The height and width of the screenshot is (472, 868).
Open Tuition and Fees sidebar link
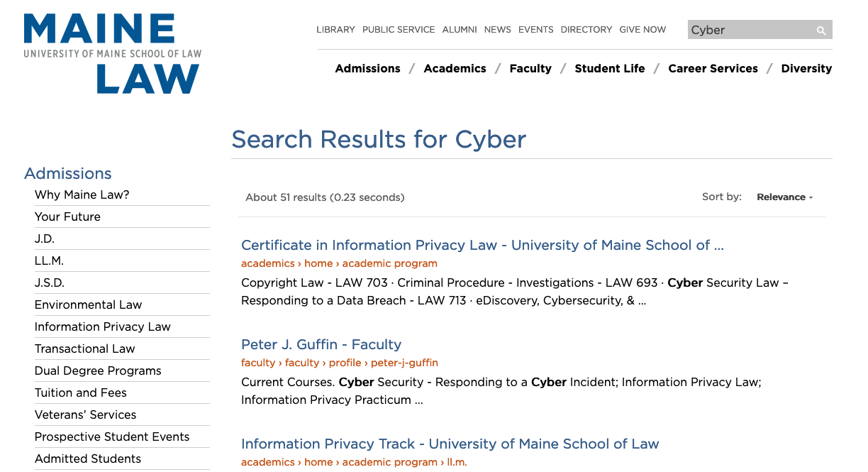point(81,393)
